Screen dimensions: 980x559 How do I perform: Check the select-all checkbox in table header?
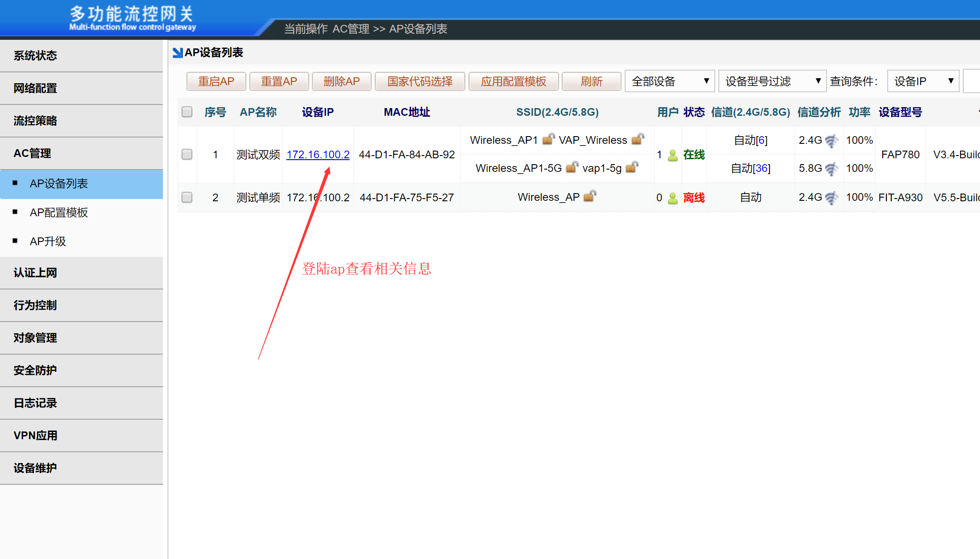coord(187,112)
